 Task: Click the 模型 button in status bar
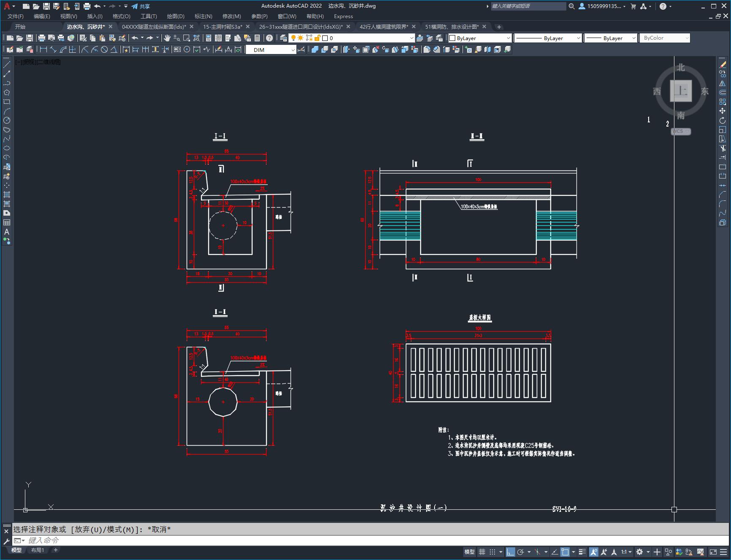470,552
